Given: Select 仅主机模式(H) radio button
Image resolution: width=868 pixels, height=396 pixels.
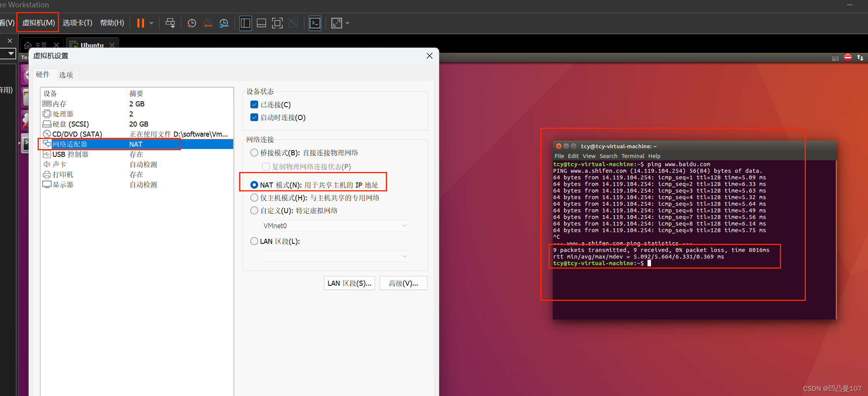Looking at the screenshot, I should click(254, 198).
